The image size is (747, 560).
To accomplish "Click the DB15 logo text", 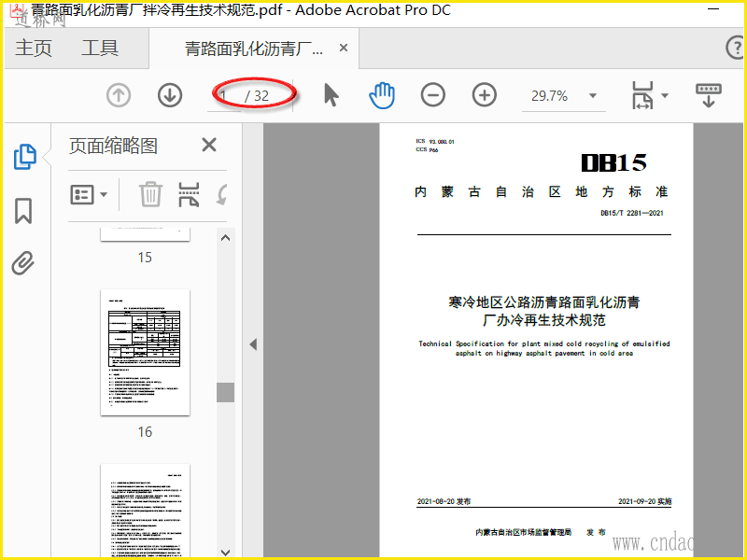I will [x=613, y=162].
